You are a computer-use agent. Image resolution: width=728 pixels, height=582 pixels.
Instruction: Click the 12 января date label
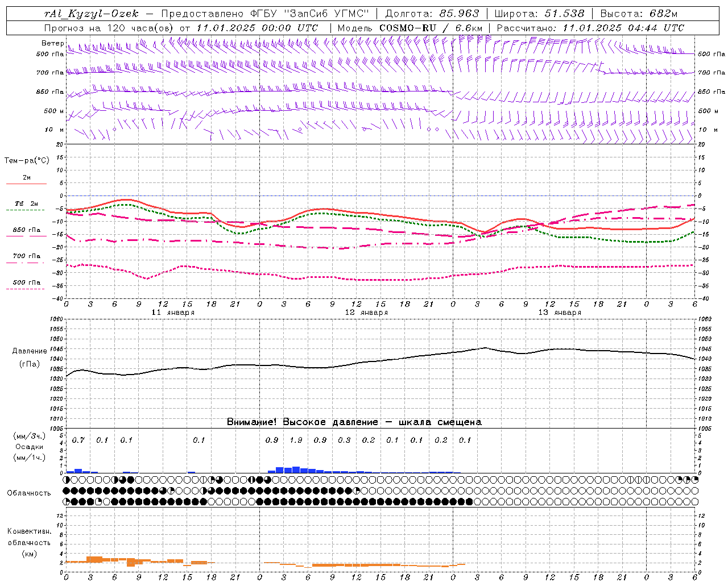(366, 313)
